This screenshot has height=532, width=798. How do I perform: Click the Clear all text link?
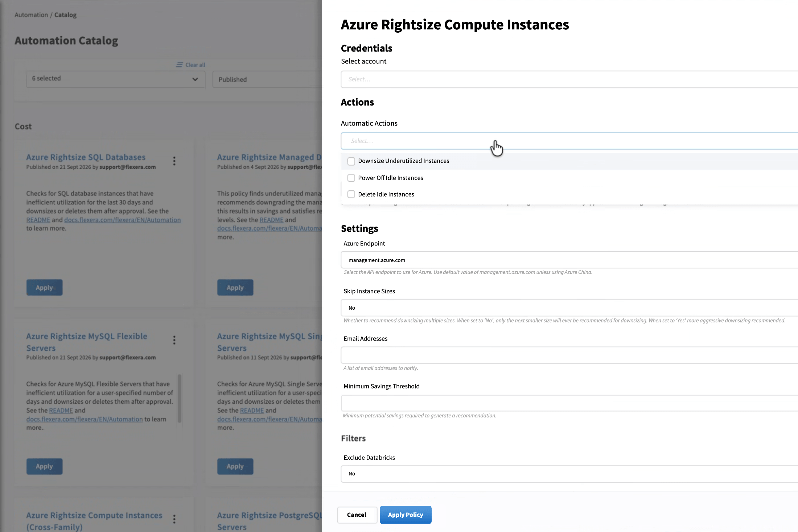[x=195, y=65]
